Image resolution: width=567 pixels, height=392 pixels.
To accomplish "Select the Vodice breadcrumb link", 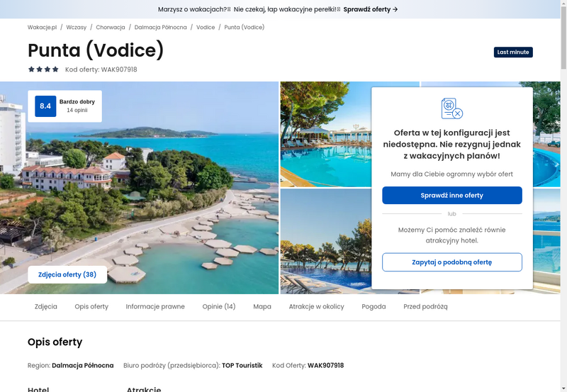I will tap(206, 27).
